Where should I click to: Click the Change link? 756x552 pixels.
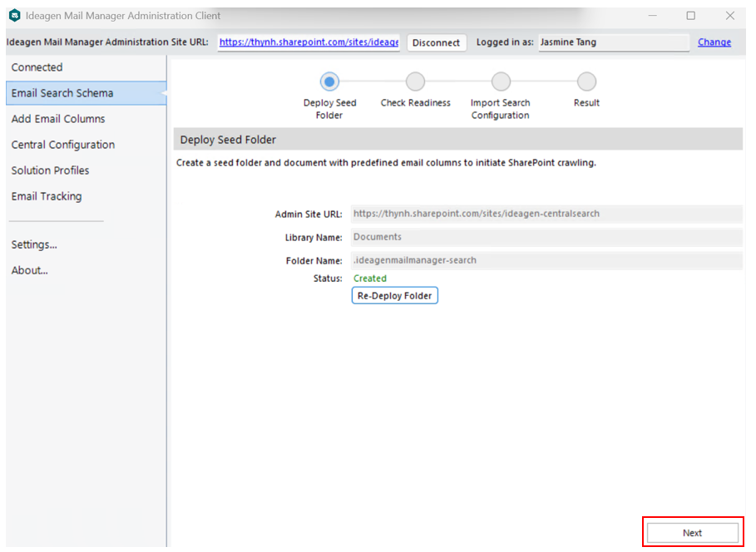tap(714, 42)
